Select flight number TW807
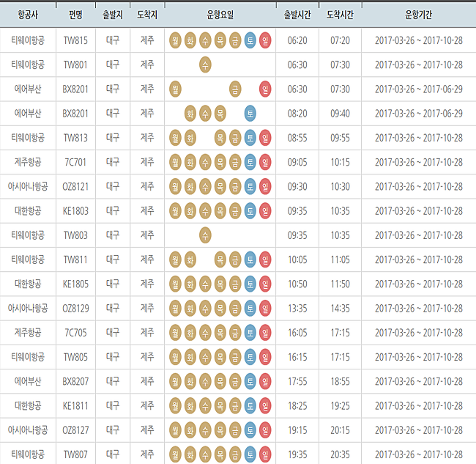The width and height of the screenshot is (476, 464). click(75, 454)
